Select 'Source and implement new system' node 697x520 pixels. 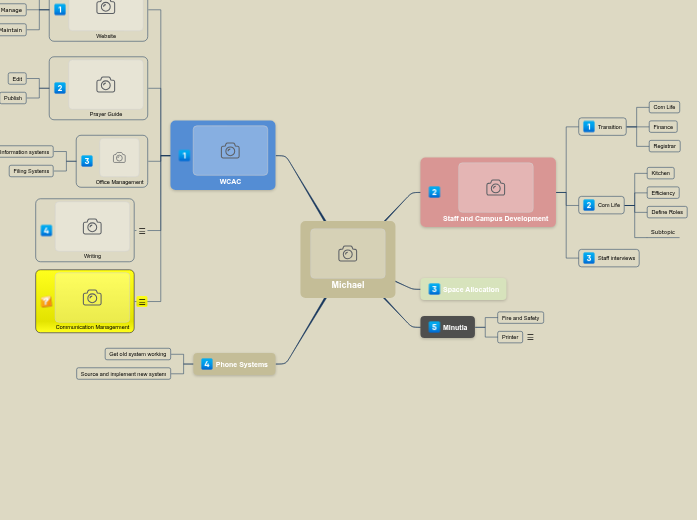click(123, 374)
